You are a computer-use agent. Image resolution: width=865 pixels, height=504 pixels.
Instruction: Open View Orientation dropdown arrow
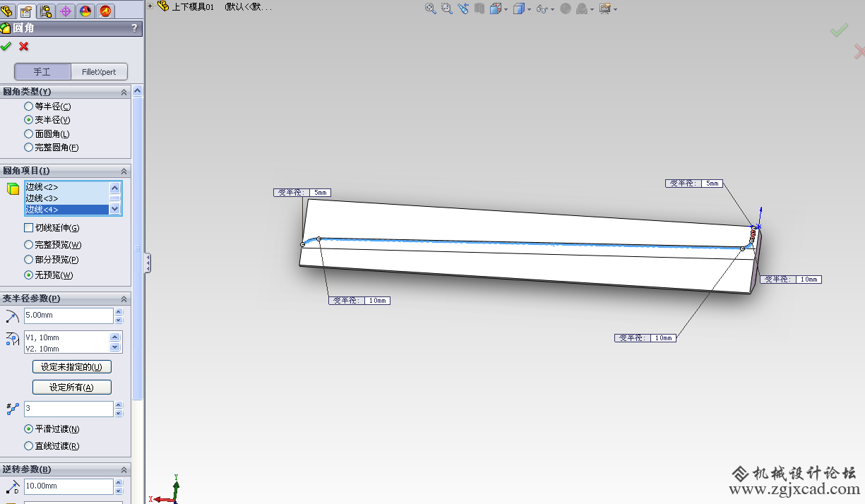(x=506, y=9)
